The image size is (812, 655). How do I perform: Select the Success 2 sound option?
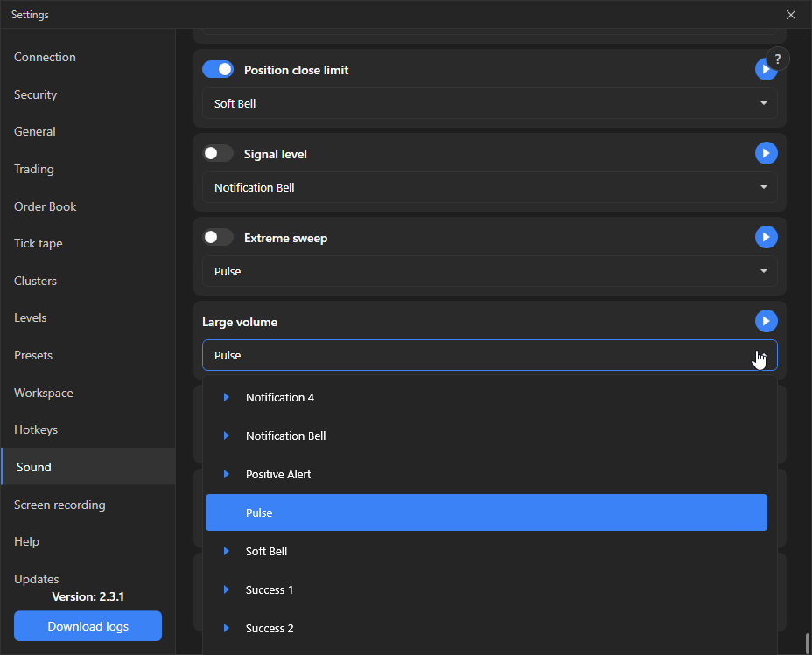pos(486,628)
